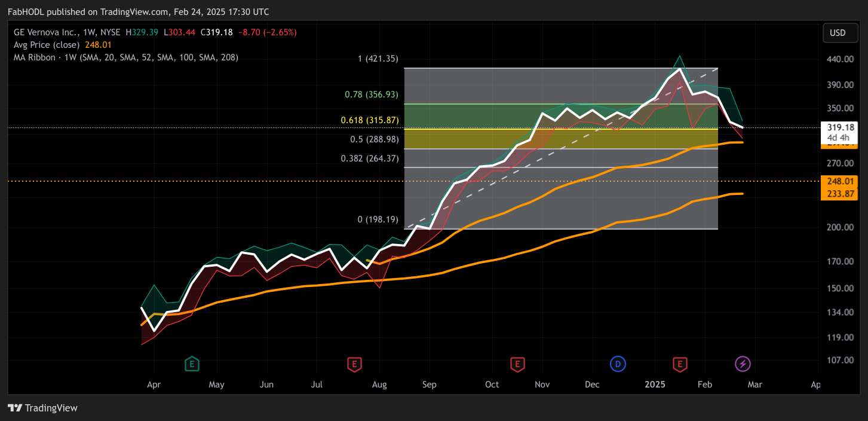Click the L303.44 low value
The height and width of the screenshot is (421, 868).
click(x=179, y=32)
